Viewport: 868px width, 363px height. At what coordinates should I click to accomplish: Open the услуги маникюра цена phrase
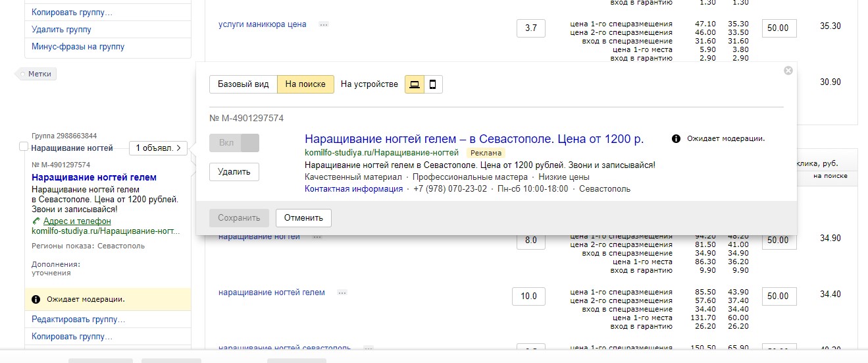coord(263,24)
